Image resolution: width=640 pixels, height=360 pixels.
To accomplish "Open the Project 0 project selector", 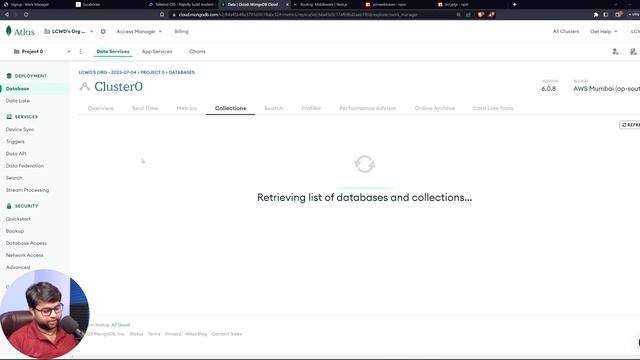I will 42,51.
